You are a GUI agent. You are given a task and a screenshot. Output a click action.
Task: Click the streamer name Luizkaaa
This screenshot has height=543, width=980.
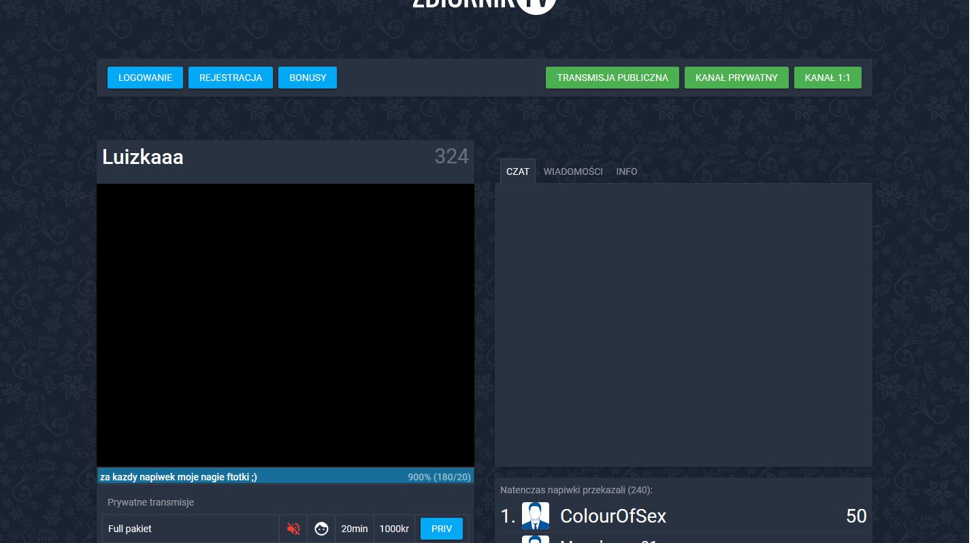[142, 157]
